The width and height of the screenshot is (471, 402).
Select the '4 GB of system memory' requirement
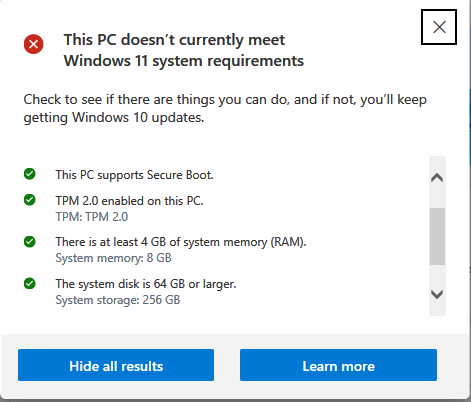tap(181, 242)
